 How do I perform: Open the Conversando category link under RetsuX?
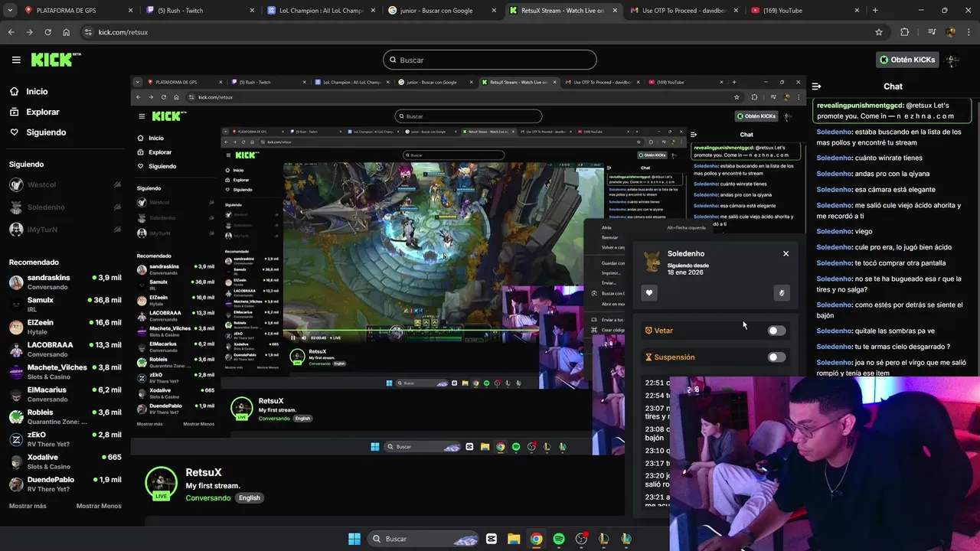pyautogui.click(x=208, y=497)
